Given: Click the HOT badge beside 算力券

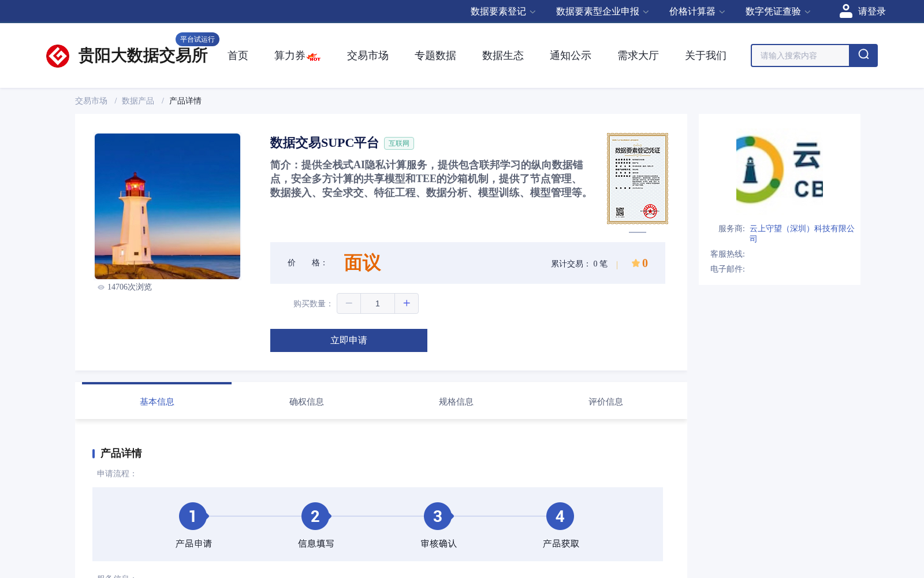Looking at the screenshot, I should coord(314,57).
